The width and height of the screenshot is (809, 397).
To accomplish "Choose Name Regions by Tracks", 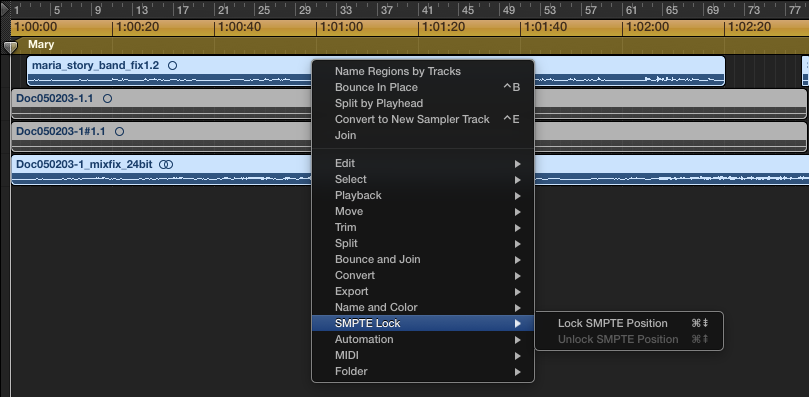I will [x=423, y=71].
